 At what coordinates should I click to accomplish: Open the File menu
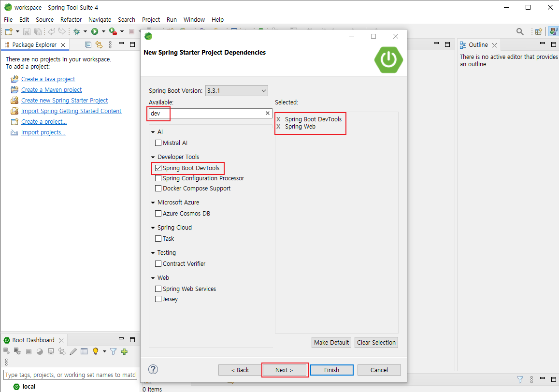click(x=8, y=20)
